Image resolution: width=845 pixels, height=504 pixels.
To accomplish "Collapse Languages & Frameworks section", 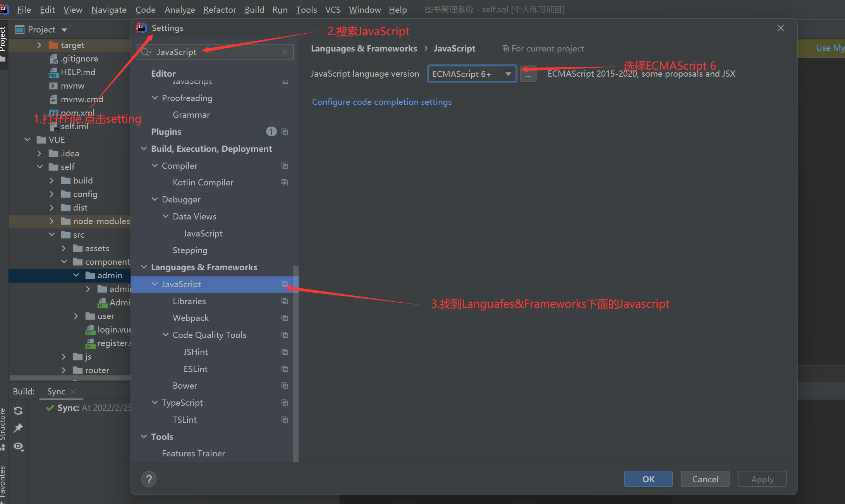I will tap(144, 267).
